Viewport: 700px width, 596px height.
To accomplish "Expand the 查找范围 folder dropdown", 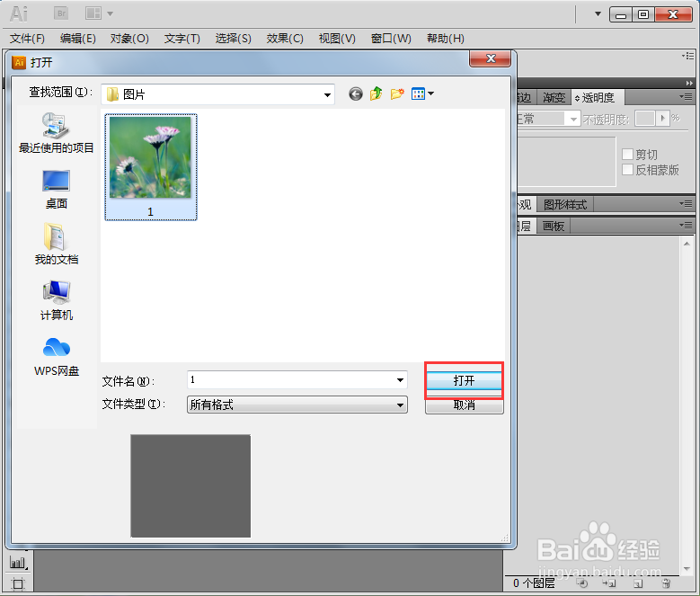I will tap(327, 94).
